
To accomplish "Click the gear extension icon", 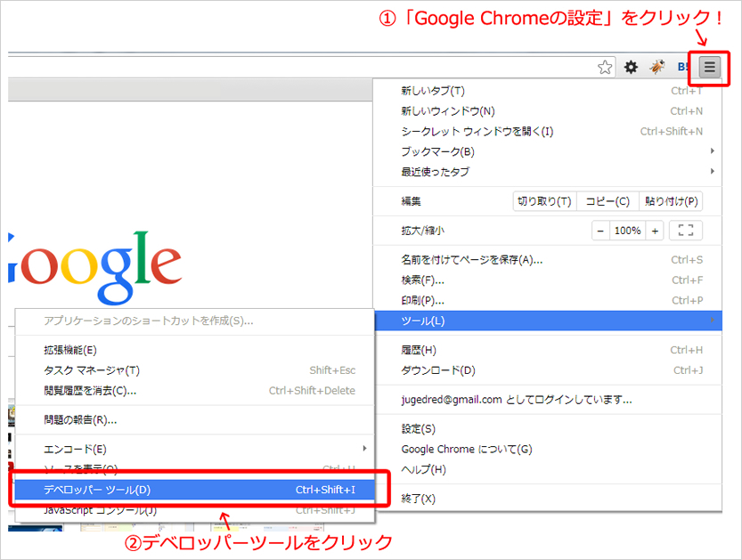I will point(631,67).
